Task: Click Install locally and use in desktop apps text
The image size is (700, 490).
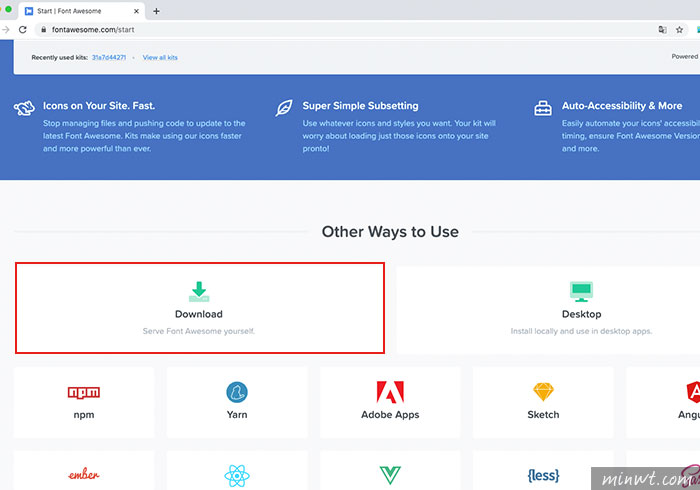Action: point(581,331)
